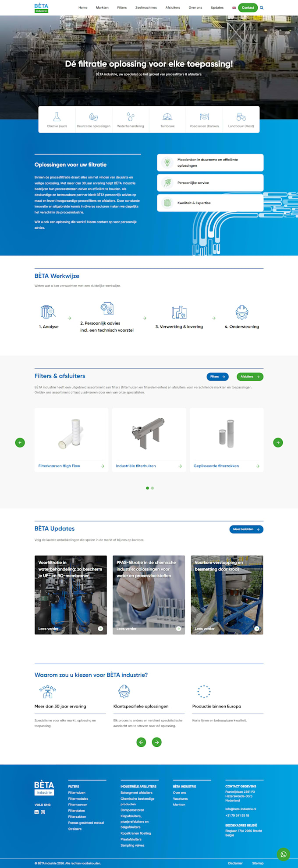Open the search magnifier icon
The image size is (298, 868).
(x=262, y=8)
